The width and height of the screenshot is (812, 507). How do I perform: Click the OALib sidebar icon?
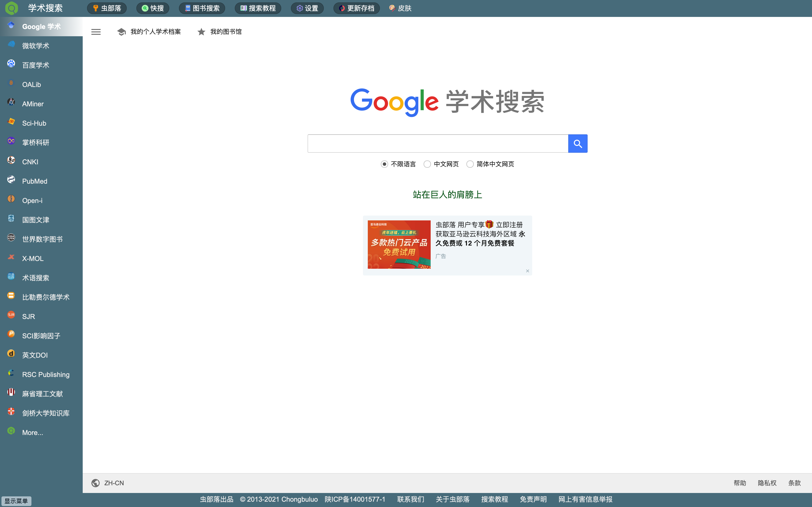pyautogui.click(x=11, y=83)
